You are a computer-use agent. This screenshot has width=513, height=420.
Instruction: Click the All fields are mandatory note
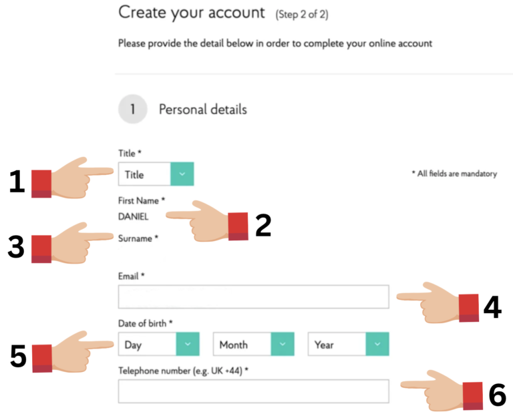point(454,174)
